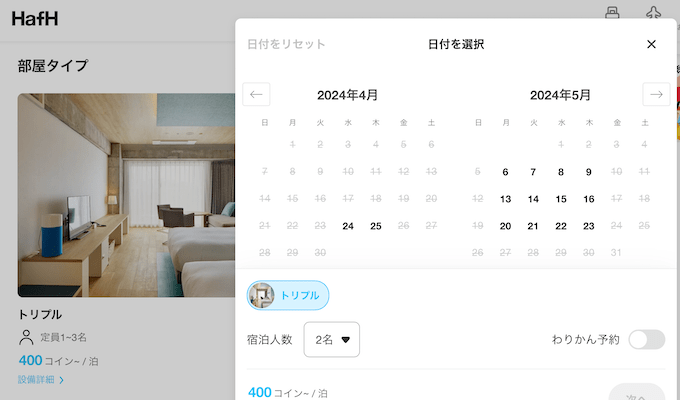Click the person capacity icon under トリプル

(27, 338)
